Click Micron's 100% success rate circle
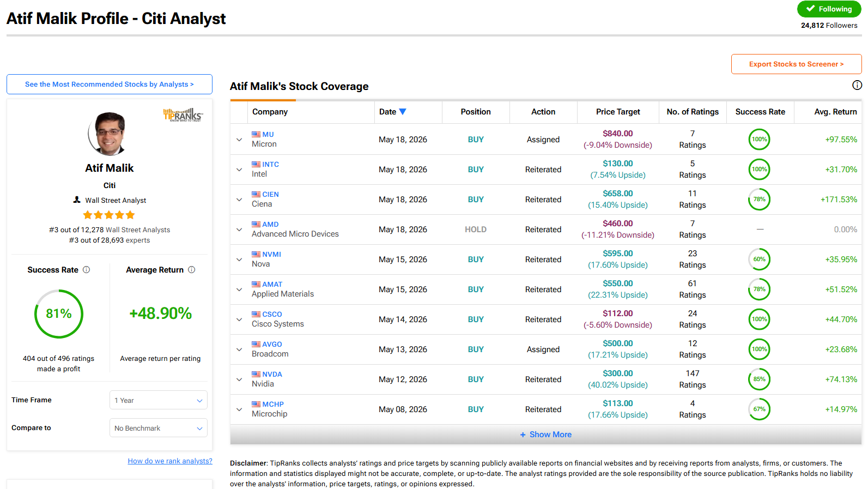 (x=759, y=140)
